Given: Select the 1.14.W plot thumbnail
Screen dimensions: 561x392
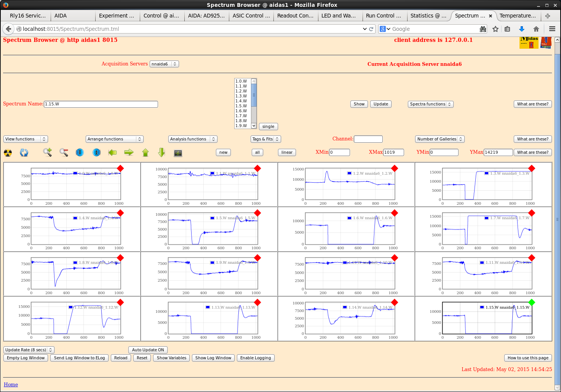Looking at the screenshot, I should [x=346, y=319].
